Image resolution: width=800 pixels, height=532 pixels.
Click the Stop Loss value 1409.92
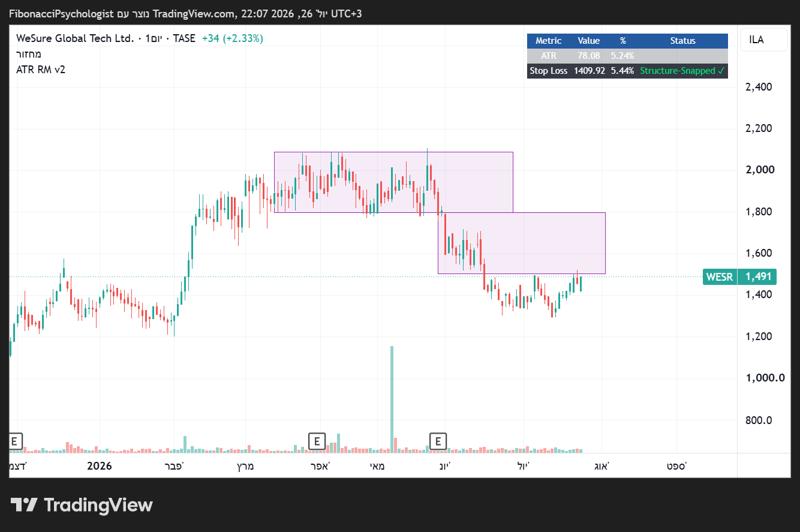tap(589, 71)
